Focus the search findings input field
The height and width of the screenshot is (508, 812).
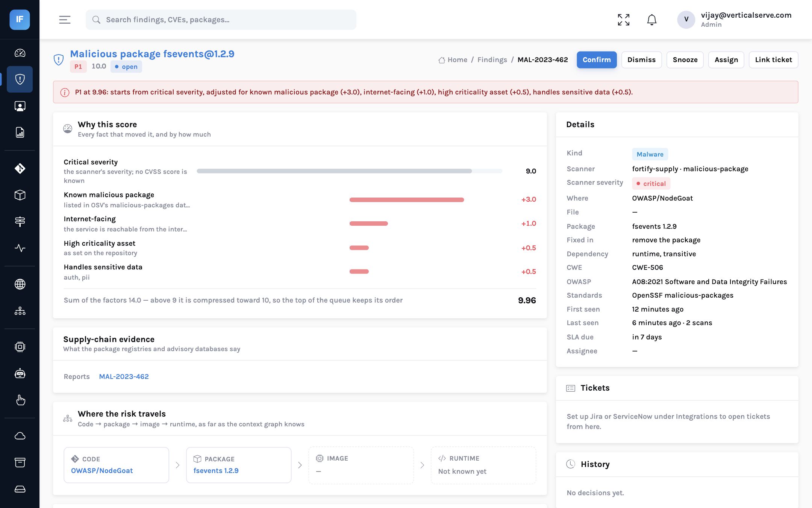[x=221, y=20]
